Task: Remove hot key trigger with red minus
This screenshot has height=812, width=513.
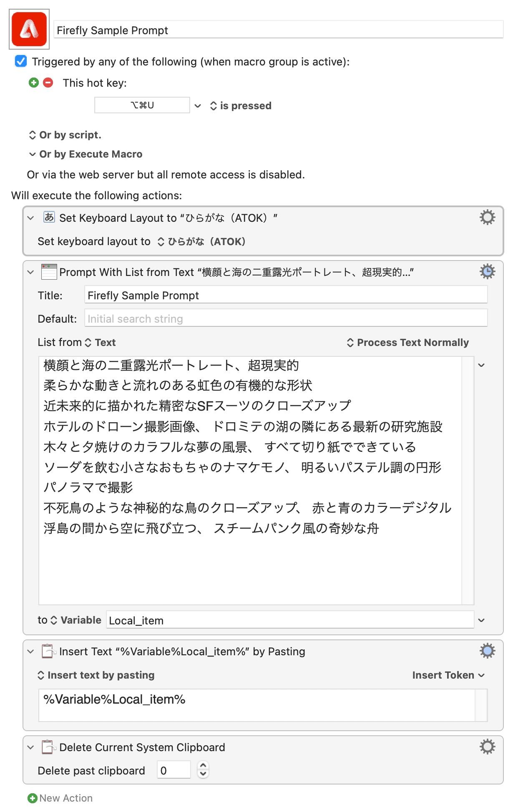Action: [48, 83]
